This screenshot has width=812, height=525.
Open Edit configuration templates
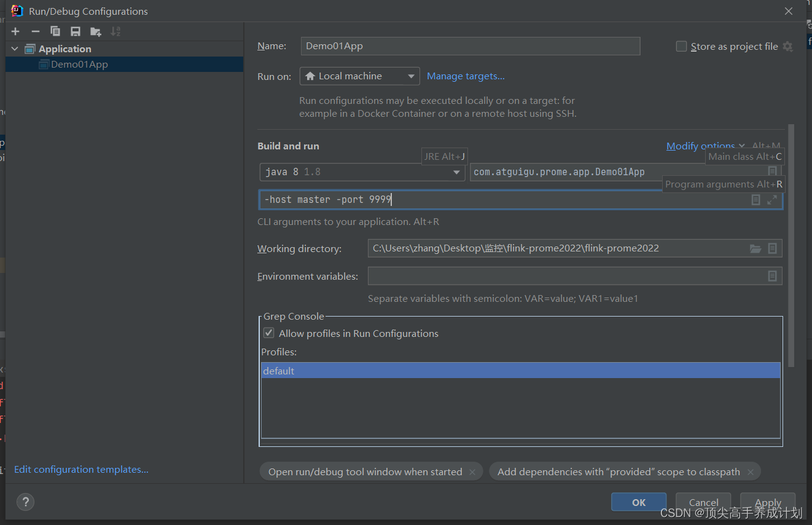pos(80,469)
